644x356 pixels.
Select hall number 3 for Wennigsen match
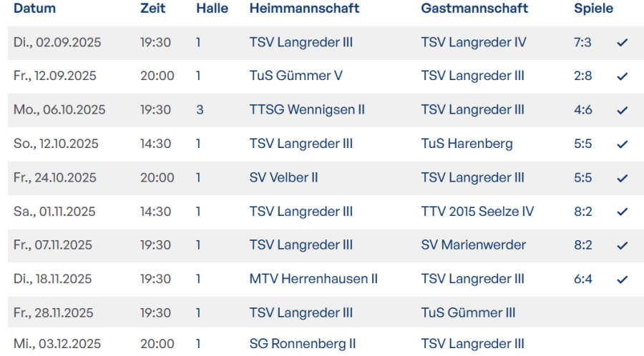[200, 109]
